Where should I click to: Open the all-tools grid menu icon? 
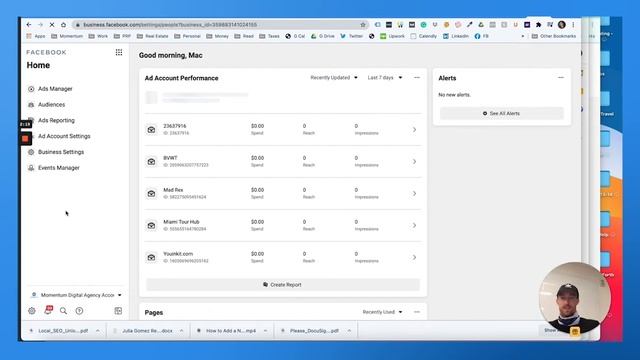(119, 52)
